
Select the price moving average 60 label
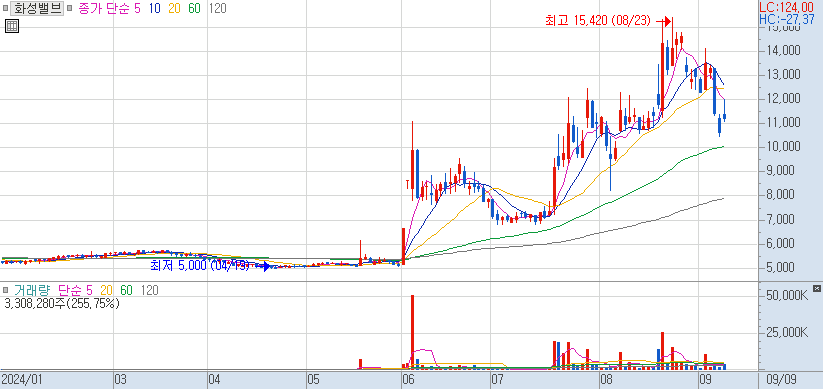click(x=194, y=9)
